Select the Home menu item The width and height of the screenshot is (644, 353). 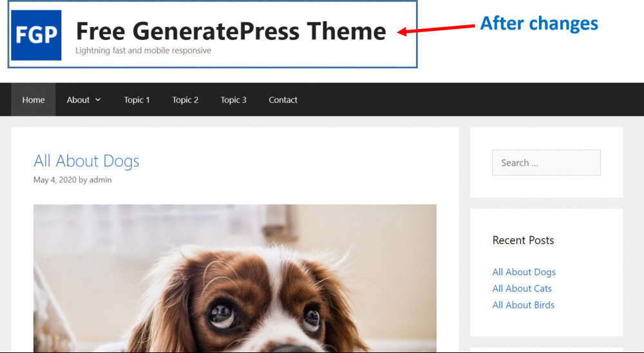tap(33, 100)
